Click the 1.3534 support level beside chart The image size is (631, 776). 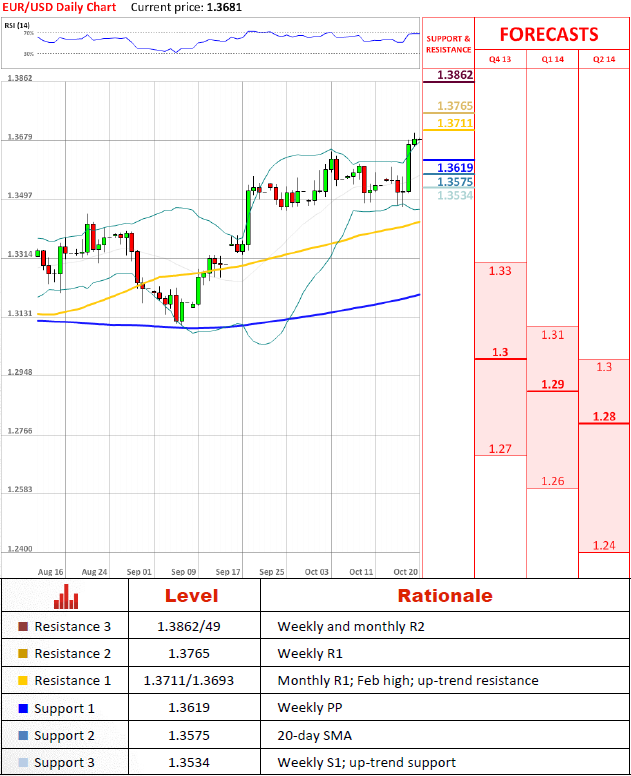[x=455, y=195]
